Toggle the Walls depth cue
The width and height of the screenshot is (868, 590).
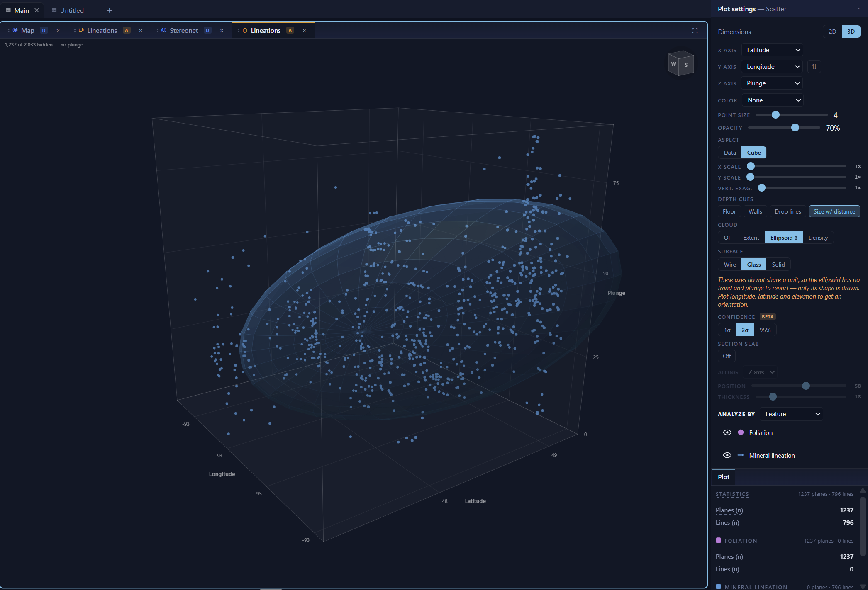(755, 211)
